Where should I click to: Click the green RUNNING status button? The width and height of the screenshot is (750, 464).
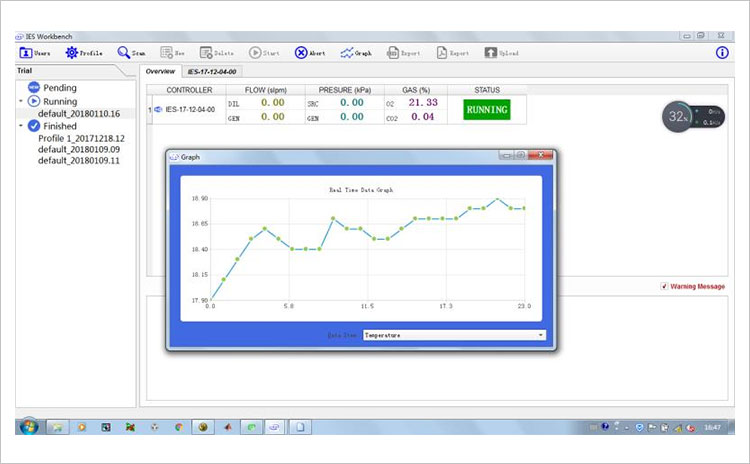click(486, 109)
